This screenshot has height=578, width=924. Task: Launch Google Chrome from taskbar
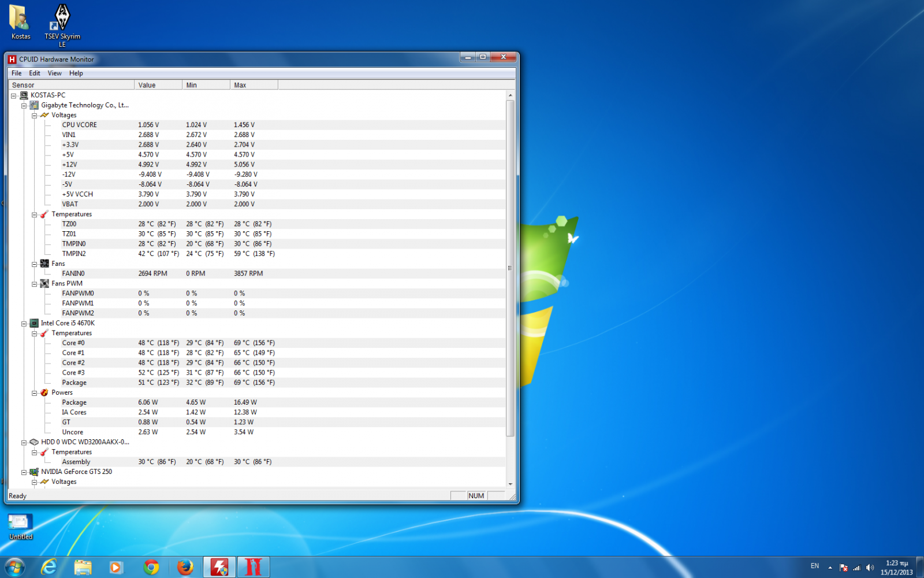pos(151,567)
